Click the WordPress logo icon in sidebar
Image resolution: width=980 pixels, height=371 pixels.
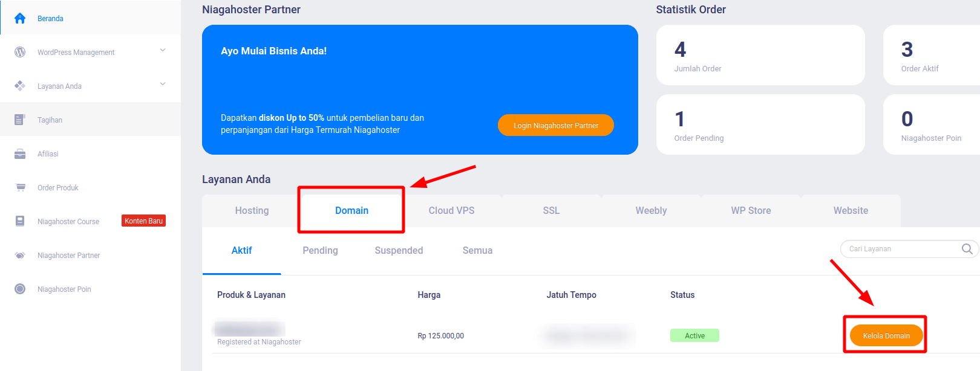click(x=20, y=52)
